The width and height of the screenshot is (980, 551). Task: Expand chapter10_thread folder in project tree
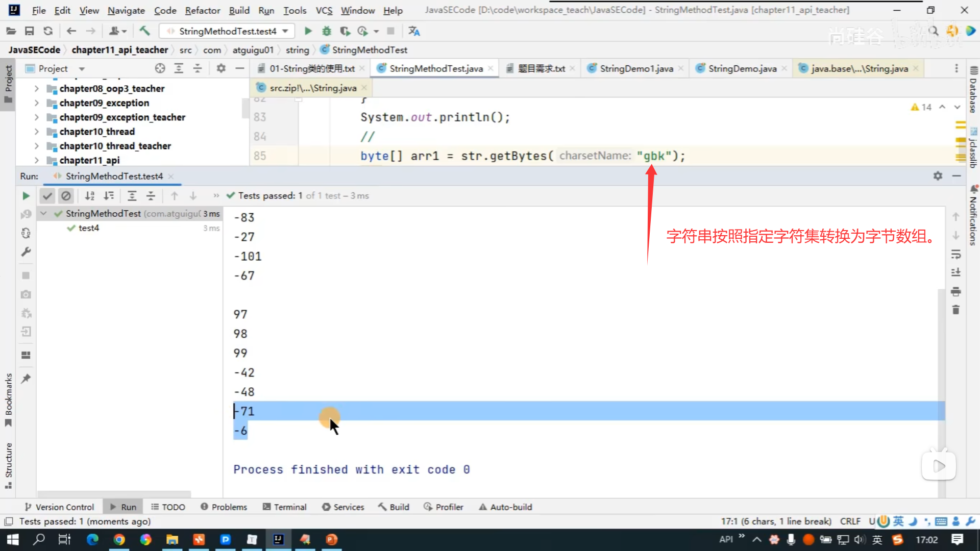pyautogui.click(x=36, y=132)
